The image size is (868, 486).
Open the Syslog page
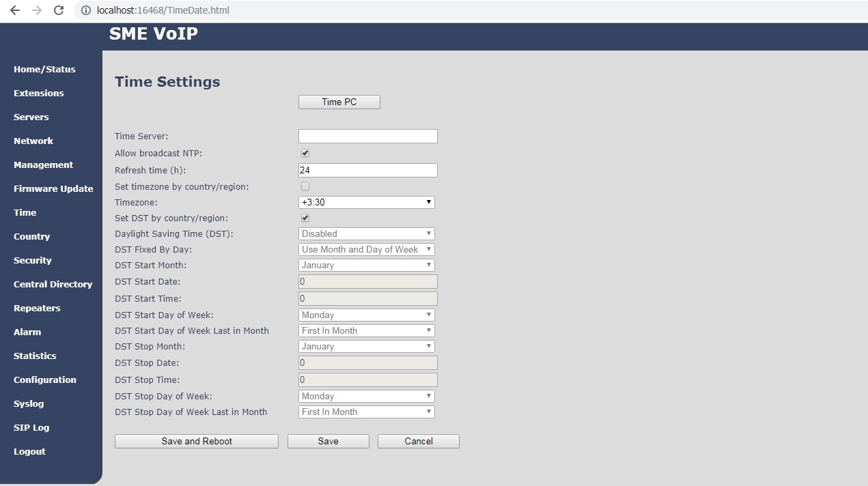click(x=29, y=403)
